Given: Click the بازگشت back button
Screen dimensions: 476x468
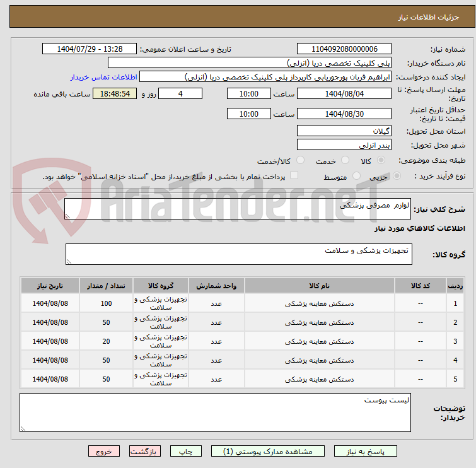Looking at the screenshot, I should coord(145,451).
